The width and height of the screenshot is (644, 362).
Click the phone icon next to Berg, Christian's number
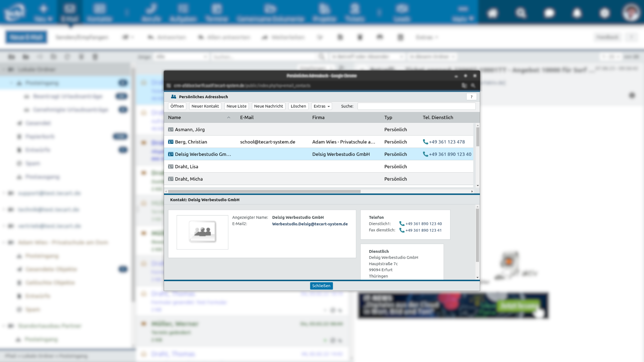click(425, 142)
